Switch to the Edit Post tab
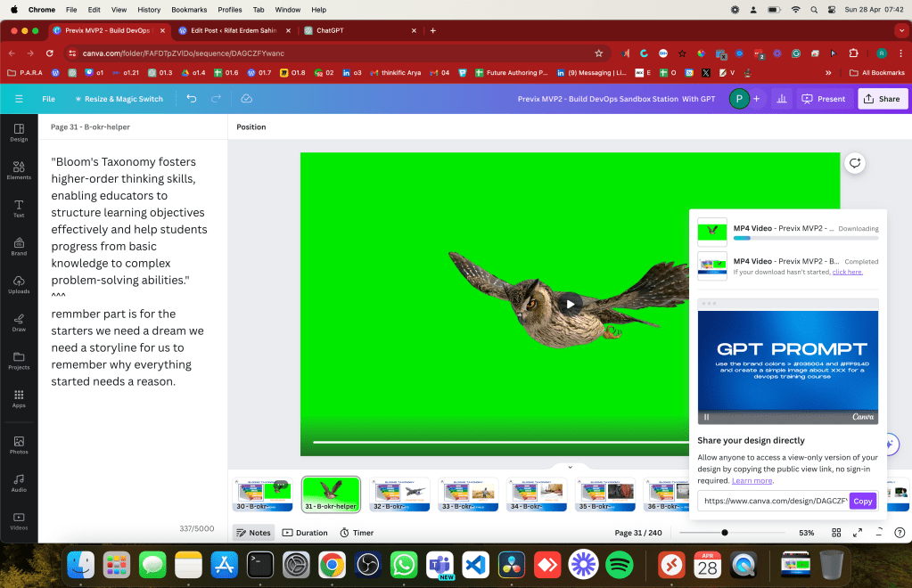 (x=234, y=30)
